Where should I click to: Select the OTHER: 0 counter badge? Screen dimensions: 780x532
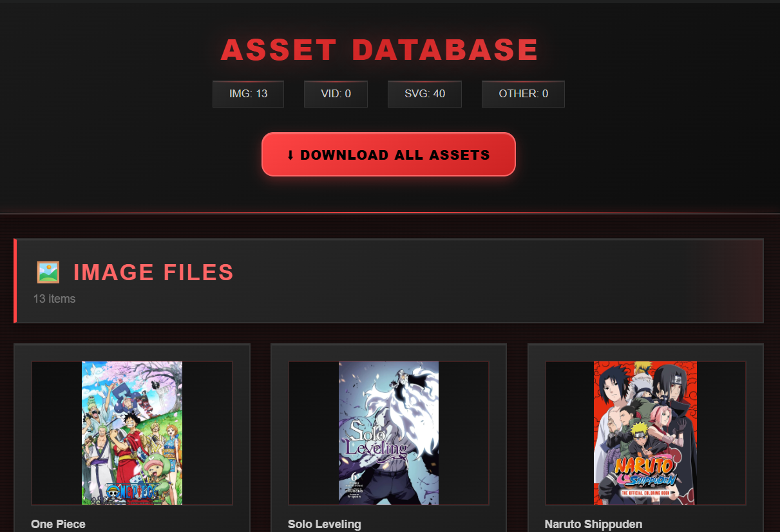(x=523, y=94)
